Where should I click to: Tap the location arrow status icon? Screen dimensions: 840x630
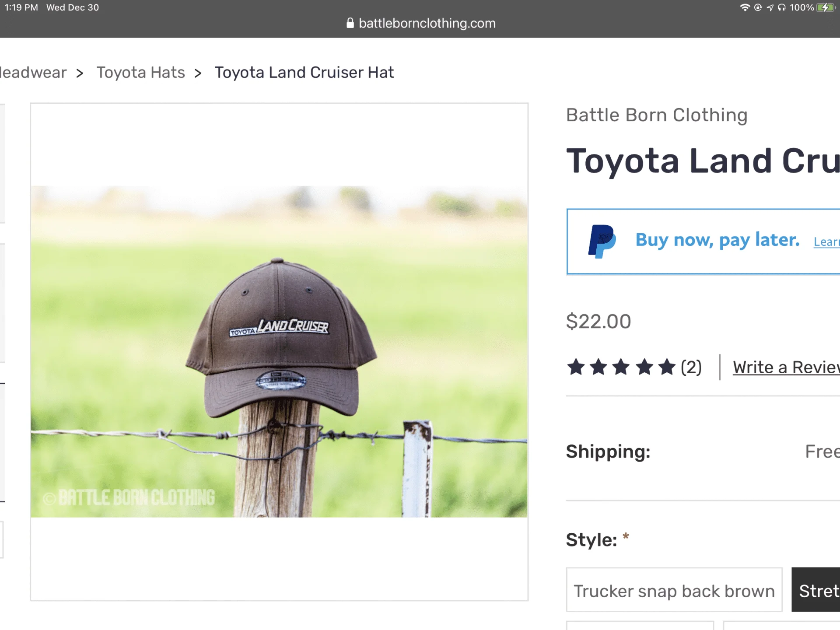click(x=770, y=7)
